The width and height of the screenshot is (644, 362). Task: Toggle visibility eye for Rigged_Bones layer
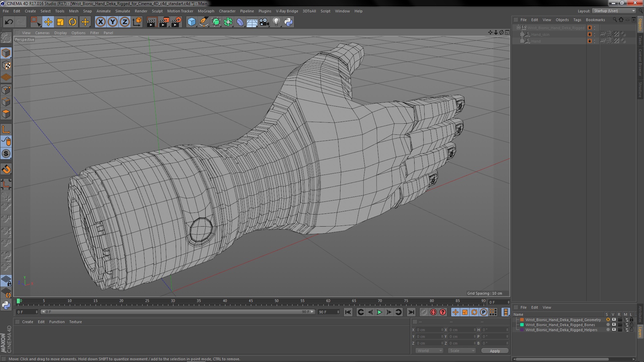pos(614,325)
